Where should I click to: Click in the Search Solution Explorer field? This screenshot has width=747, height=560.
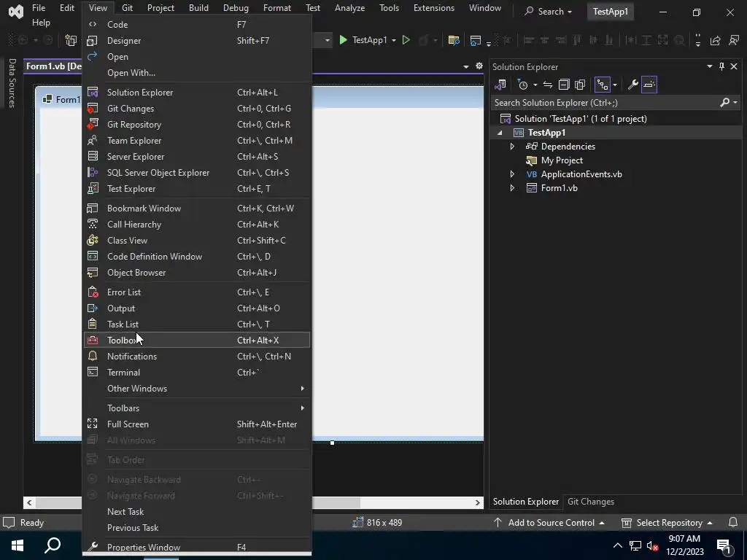(605, 102)
